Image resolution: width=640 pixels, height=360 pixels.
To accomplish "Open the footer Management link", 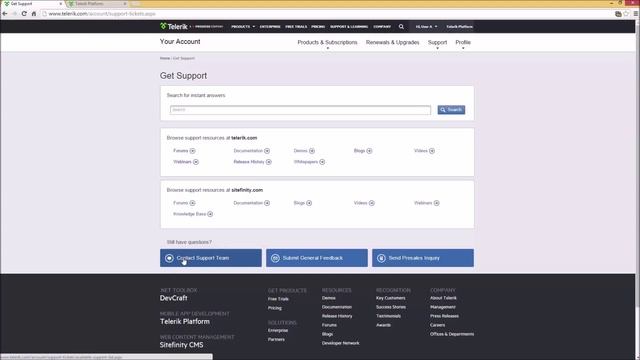I will coord(443,307).
